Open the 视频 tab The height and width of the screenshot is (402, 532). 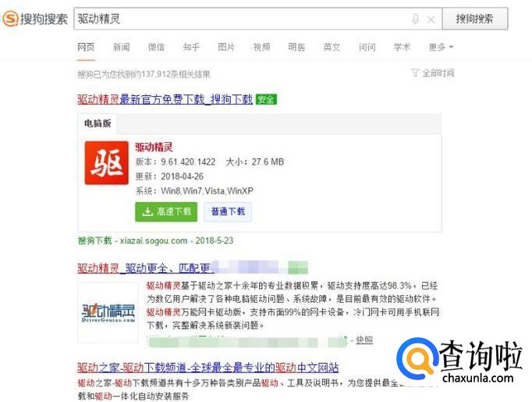click(261, 47)
